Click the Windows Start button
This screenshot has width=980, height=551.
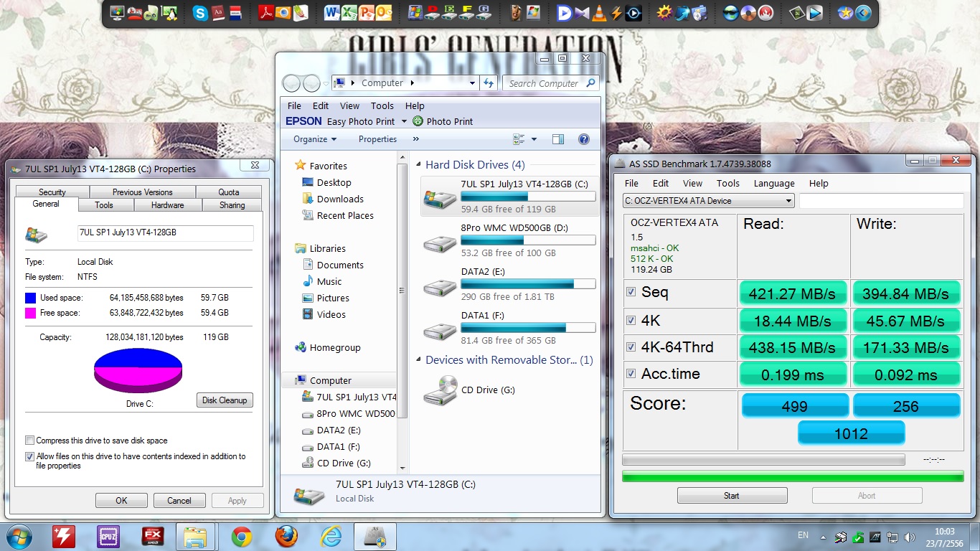pyautogui.click(x=18, y=537)
